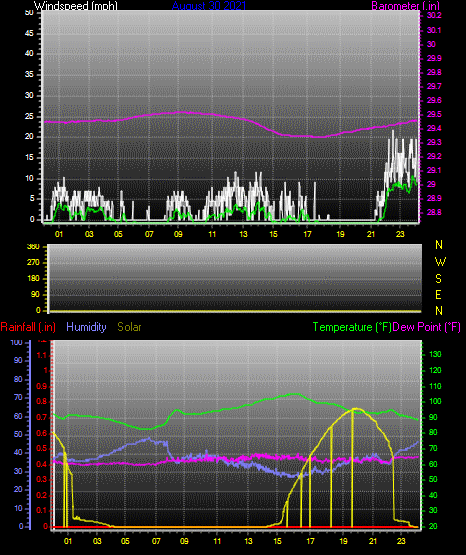The width and height of the screenshot is (466, 555).
Task: Click the red 0.7 value on rainfall axis
Action: tap(42, 417)
